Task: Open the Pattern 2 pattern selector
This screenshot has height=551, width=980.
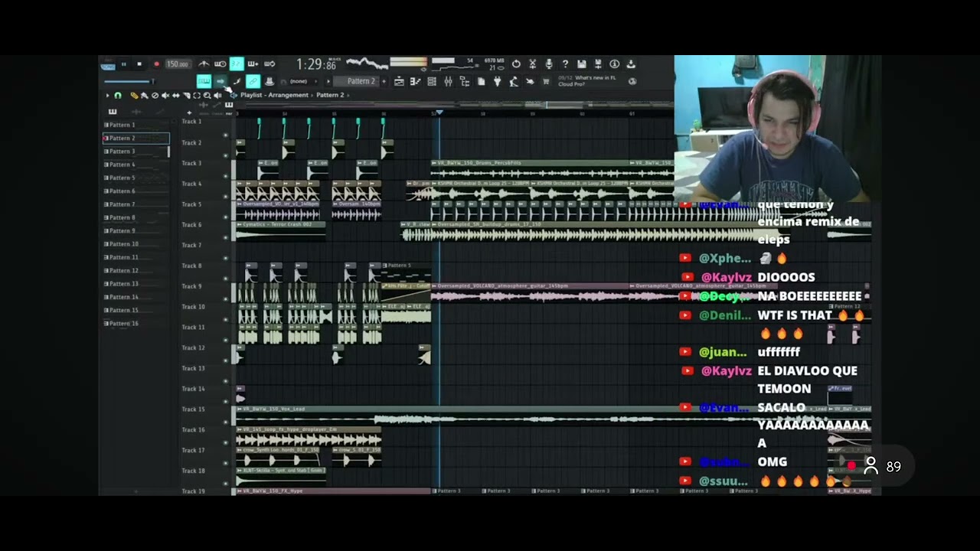Action: pos(357,81)
